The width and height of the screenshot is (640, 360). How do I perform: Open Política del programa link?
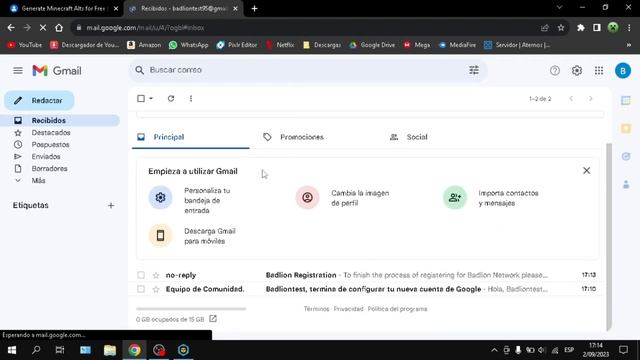(x=397, y=309)
